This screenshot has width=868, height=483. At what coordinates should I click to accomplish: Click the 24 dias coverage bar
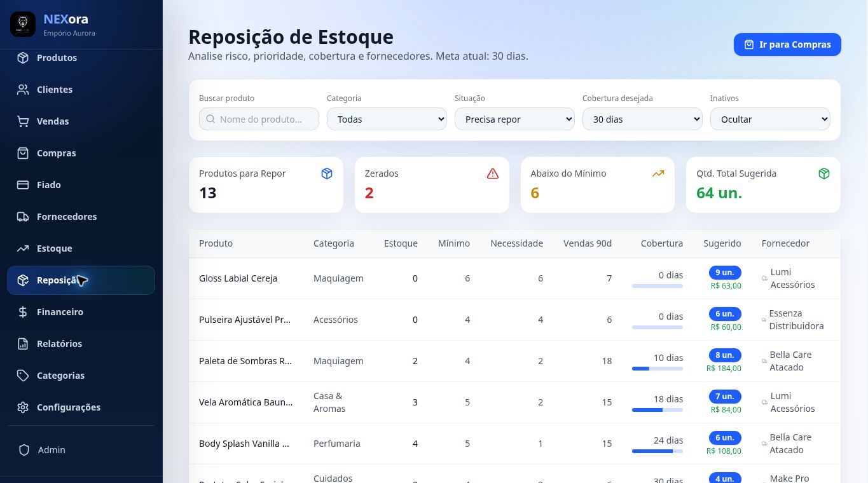[658, 451]
